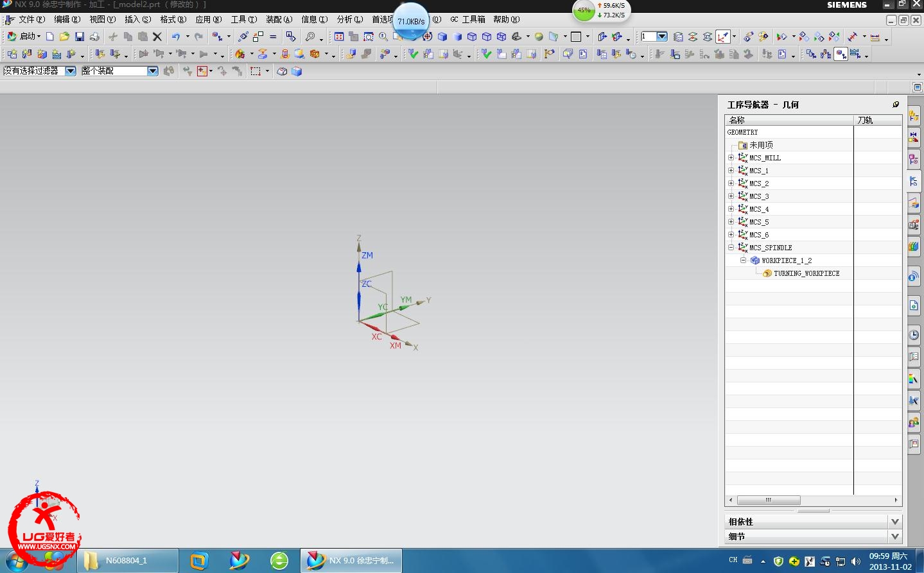Click the navigator horizontal scrollbar thumb
Viewport: 924px width, 573px height.
[x=769, y=500]
